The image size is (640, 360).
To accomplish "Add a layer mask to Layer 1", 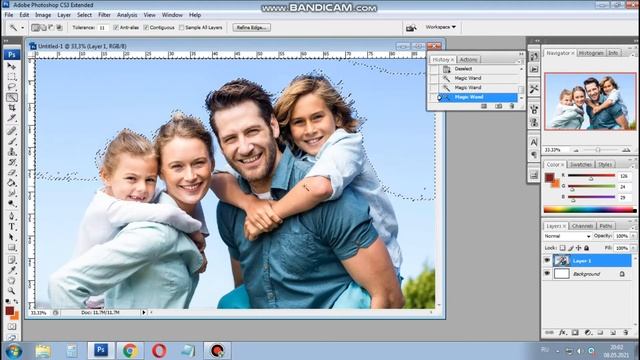I will (x=575, y=333).
